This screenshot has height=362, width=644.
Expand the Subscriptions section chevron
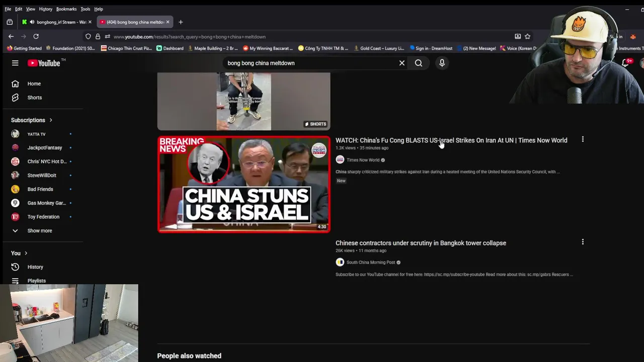pyautogui.click(x=51, y=120)
